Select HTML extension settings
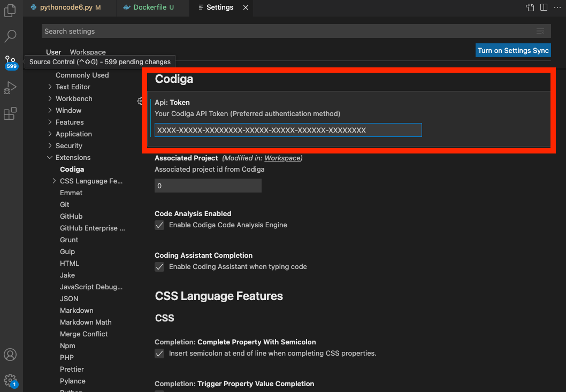 point(70,264)
